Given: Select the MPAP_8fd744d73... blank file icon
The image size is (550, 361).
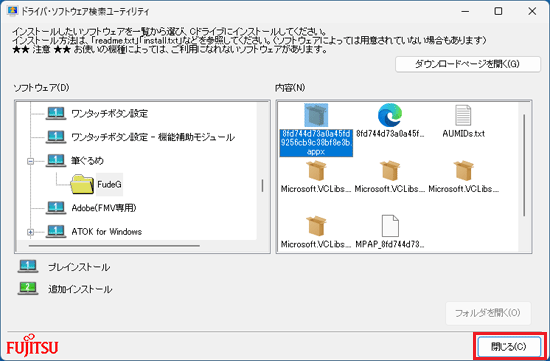Looking at the screenshot, I should (390, 226).
